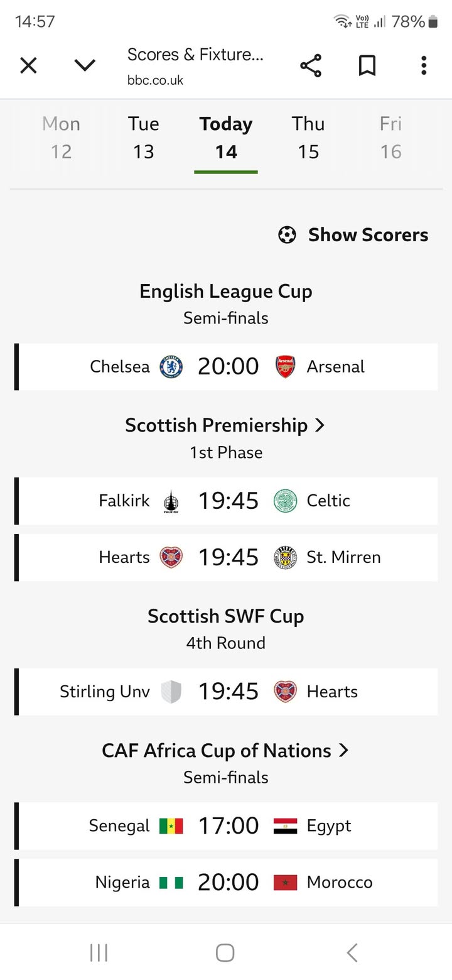Open the Hearts vs St. Mirren fixture
This screenshot has width=452, height=980.
click(x=226, y=557)
